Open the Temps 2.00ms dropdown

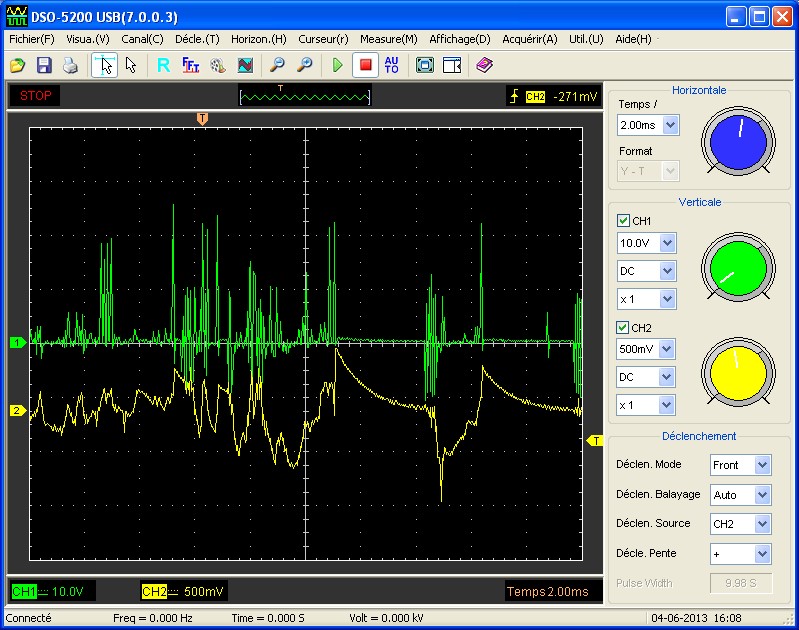[x=648, y=125]
